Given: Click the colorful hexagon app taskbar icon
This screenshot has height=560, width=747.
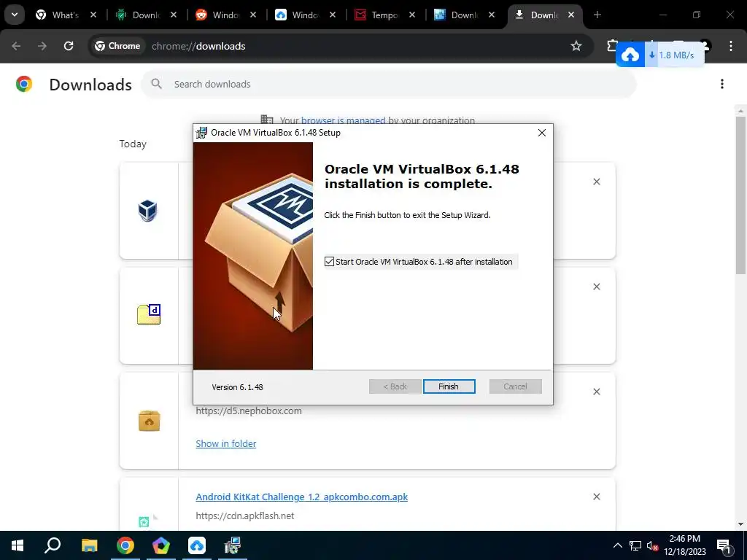Looking at the screenshot, I should pyautogui.click(x=161, y=545).
